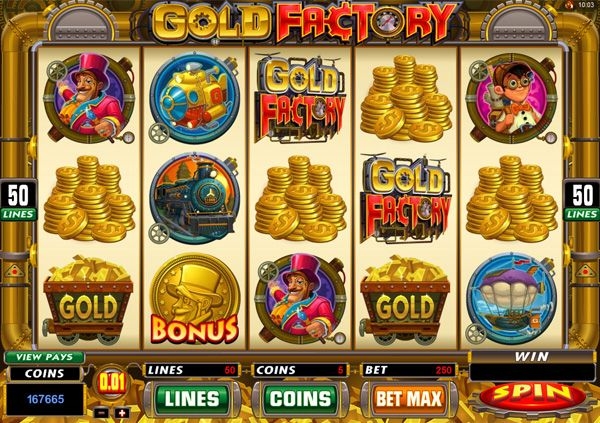
Task: Click the green COINS button
Action: tap(300, 399)
